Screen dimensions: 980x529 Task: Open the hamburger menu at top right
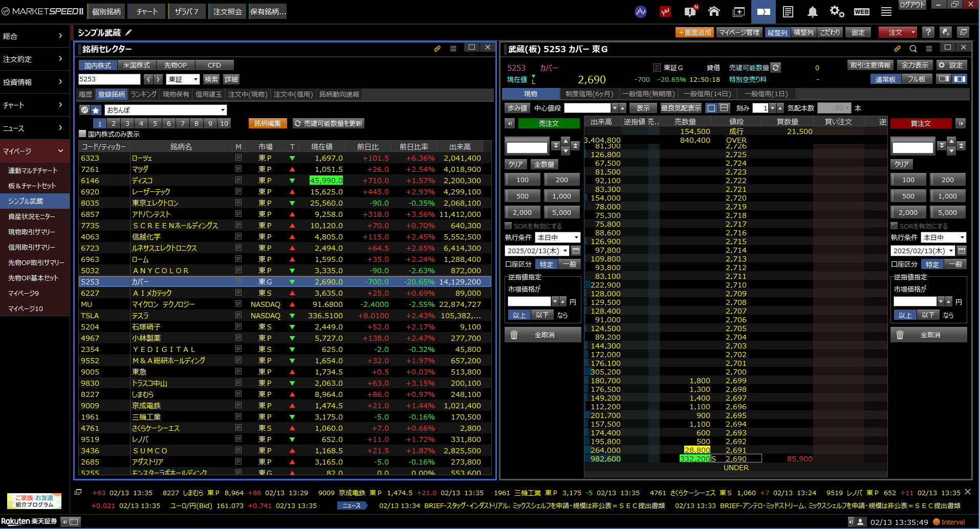(886, 12)
